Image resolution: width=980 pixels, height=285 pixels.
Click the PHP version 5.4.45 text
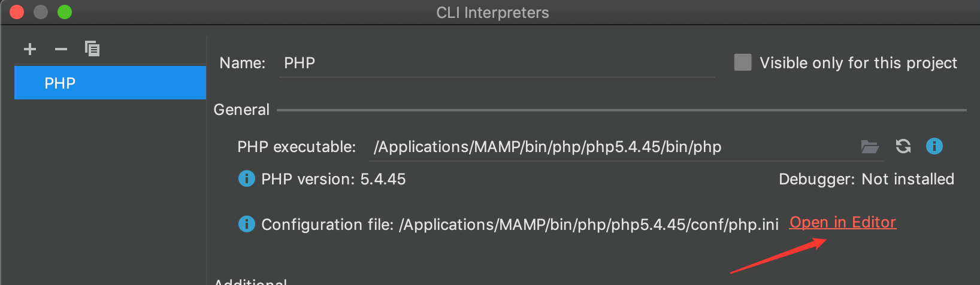coord(334,179)
